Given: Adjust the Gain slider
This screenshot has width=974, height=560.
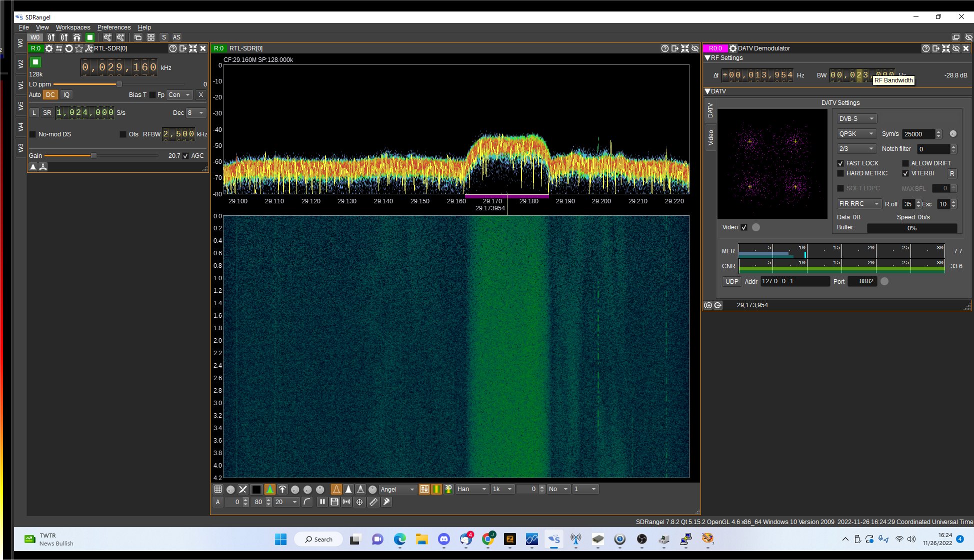Looking at the screenshot, I should [x=93, y=156].
